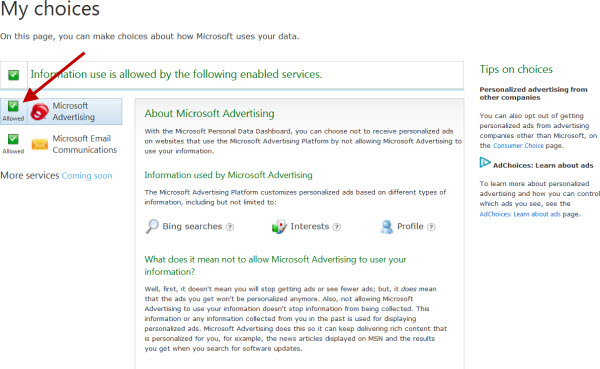Toggle the Microsoft Advertising Allowed checkbox
The width and height of the screenshot is (600, 369).
tap(13, 106)
